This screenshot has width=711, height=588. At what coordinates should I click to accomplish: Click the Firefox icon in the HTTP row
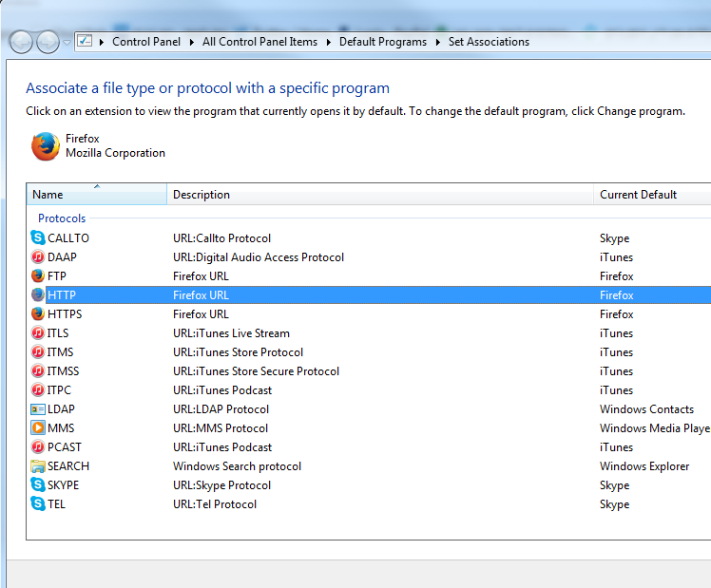[38, 294]
